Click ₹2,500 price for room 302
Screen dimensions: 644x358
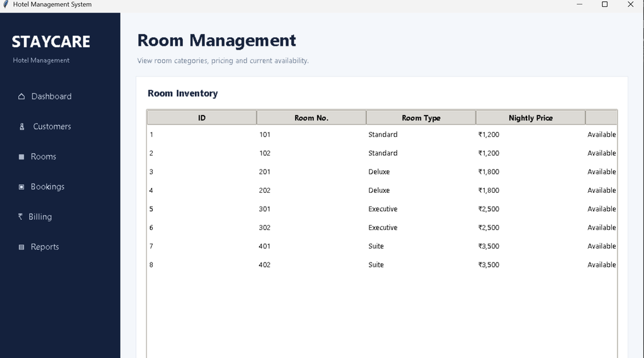(x=489, y=227)
